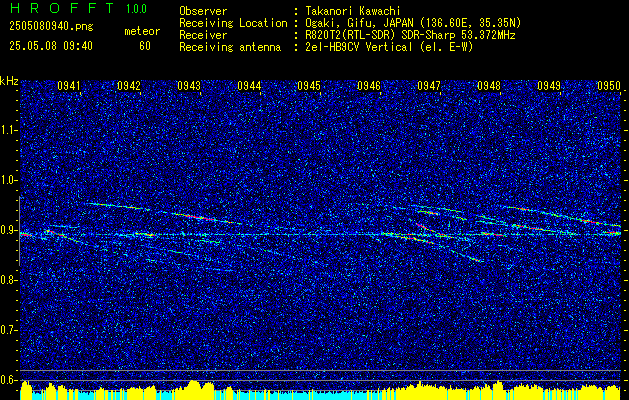Click the 0949 time marker

click(549, 85)
